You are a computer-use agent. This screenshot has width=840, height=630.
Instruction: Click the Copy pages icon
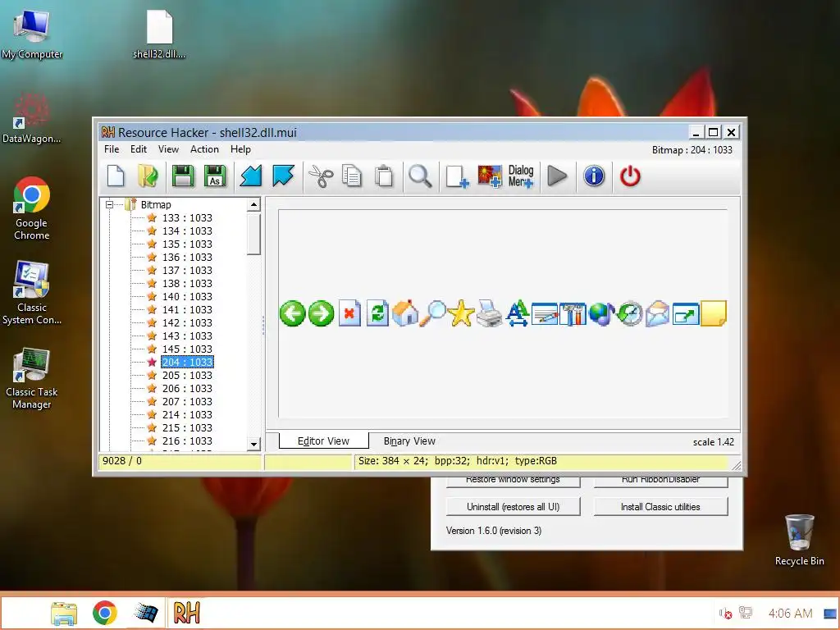tap(351, 176)
